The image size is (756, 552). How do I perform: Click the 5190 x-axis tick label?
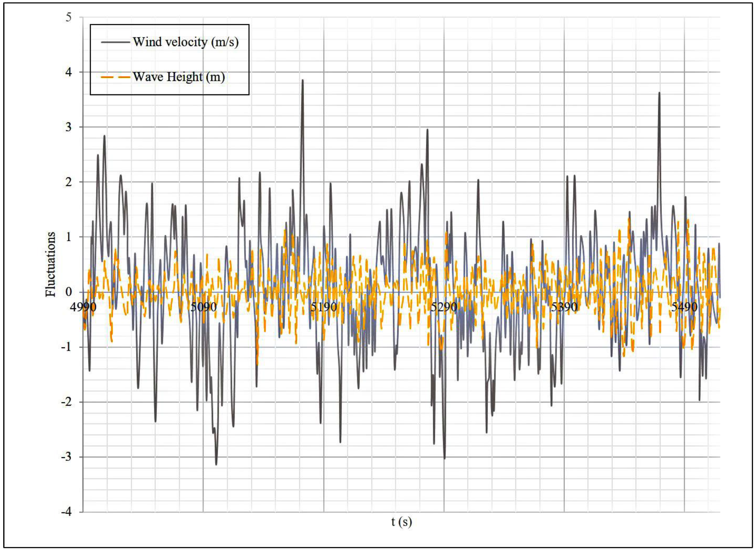pos(324,307)
